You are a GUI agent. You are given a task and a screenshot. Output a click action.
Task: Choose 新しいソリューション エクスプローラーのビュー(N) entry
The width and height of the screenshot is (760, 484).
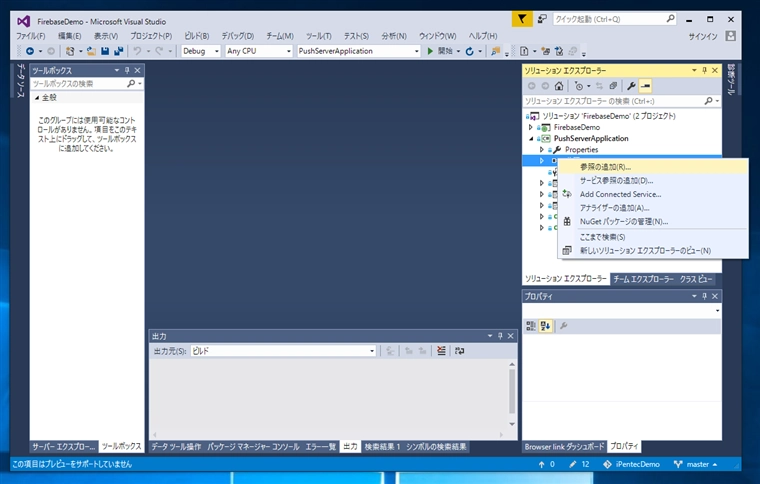click(652, 250)
